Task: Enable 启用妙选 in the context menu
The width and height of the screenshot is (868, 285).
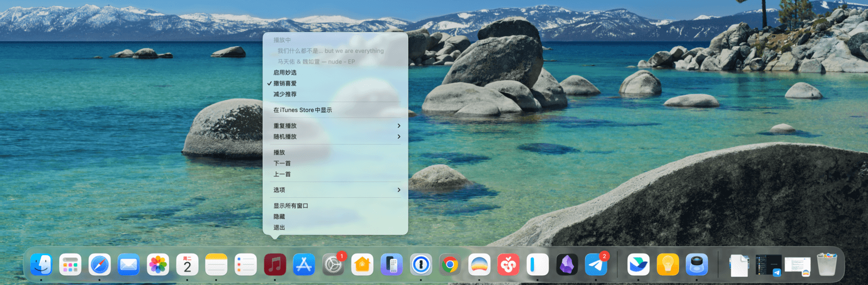Action: click(x=285, y=73)
